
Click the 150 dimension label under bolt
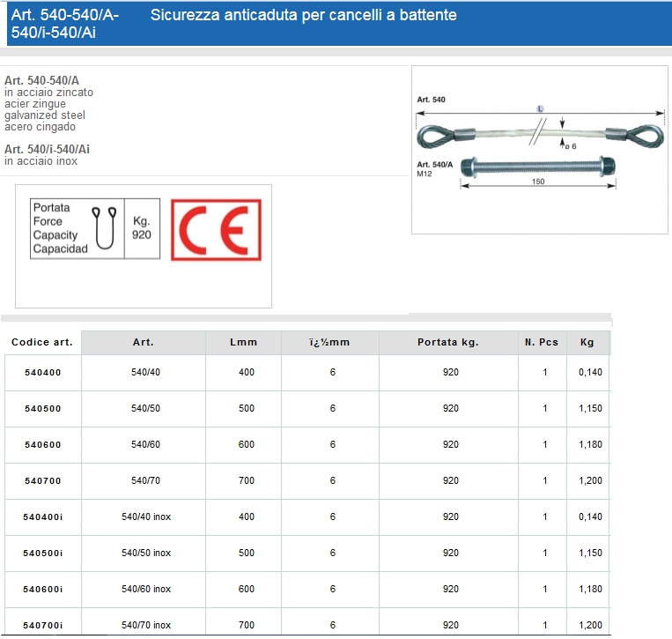coord(538,182)
